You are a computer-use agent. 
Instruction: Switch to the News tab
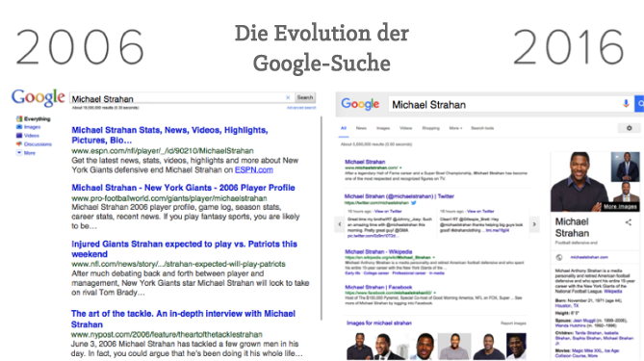pos(361,128)
